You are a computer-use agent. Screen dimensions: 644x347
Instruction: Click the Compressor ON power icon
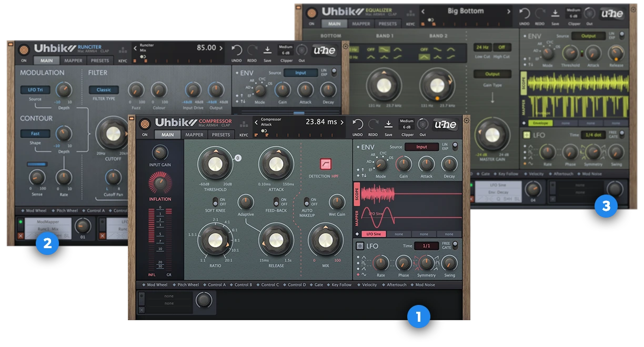coord(145,124)
